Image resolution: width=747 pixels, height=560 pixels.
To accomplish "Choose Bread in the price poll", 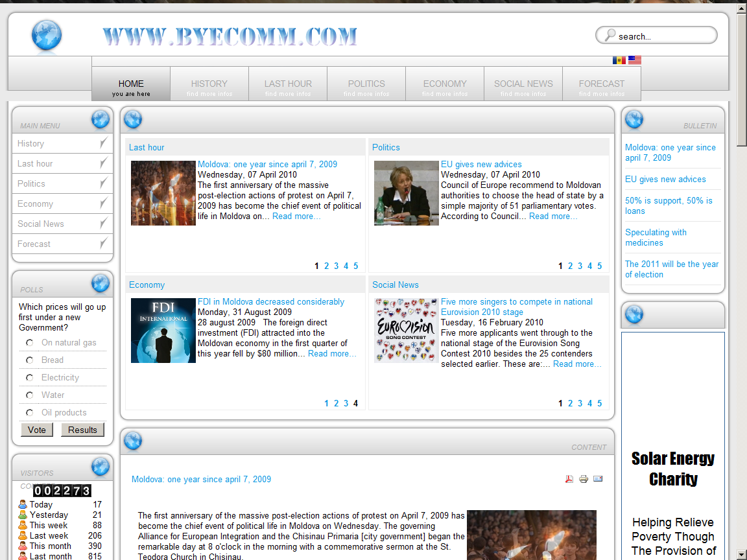I will [x=29, y=360].
